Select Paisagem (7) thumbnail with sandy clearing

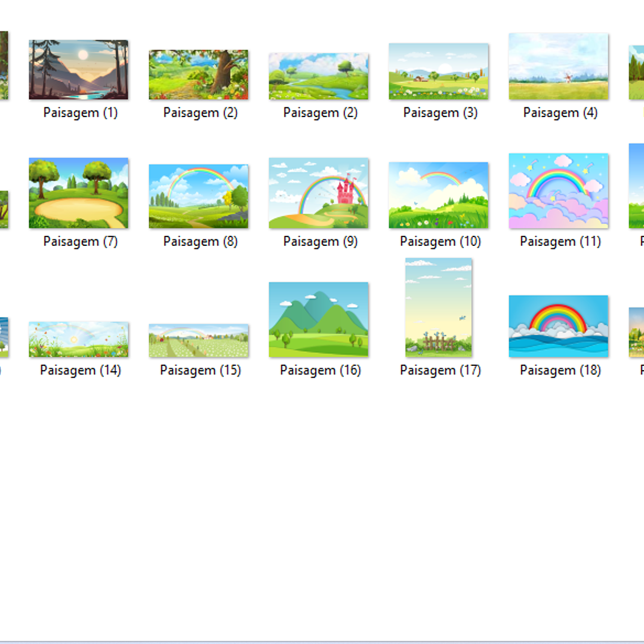pos(78,193)
